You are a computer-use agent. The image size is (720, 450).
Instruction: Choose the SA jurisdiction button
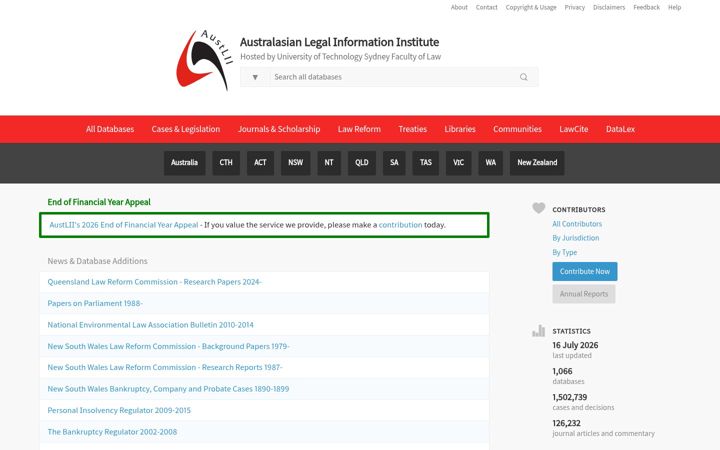394,163
